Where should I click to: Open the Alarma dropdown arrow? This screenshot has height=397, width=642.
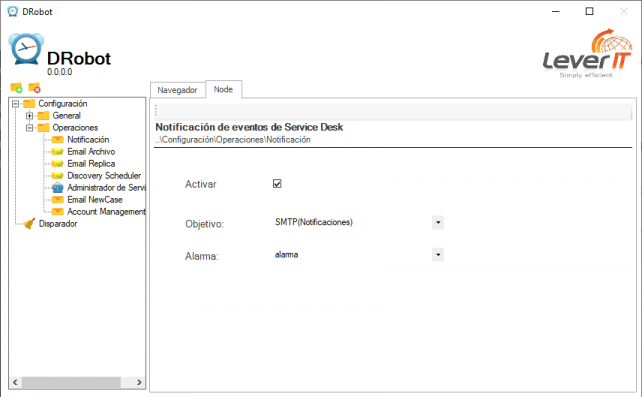point(438,255)
